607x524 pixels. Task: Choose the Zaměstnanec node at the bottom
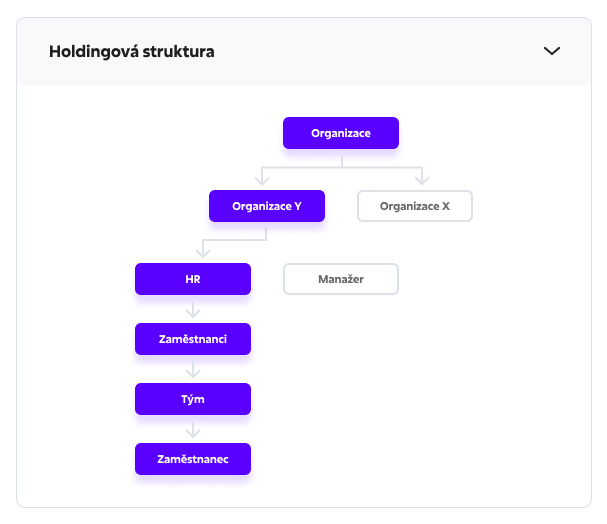193,459
